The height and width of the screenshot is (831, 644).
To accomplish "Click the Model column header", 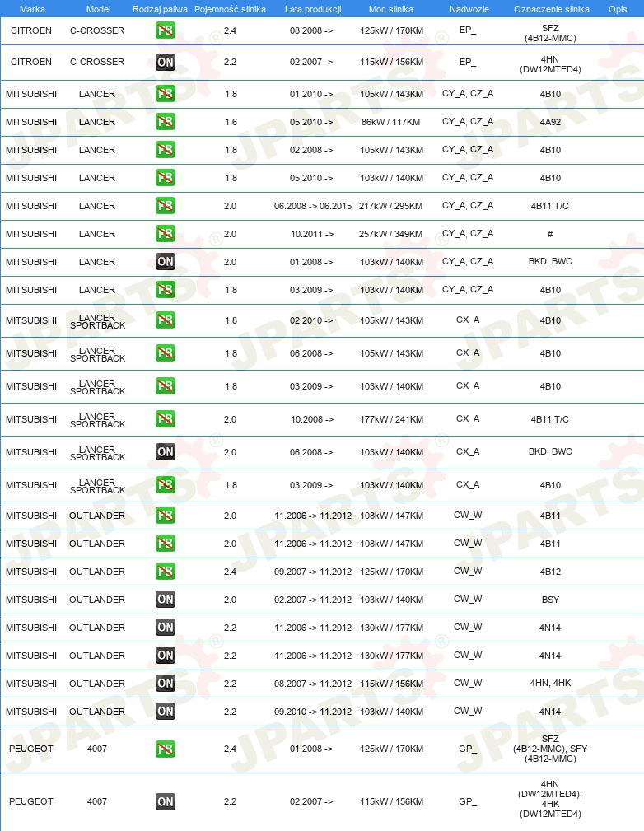I will (99, 9).
